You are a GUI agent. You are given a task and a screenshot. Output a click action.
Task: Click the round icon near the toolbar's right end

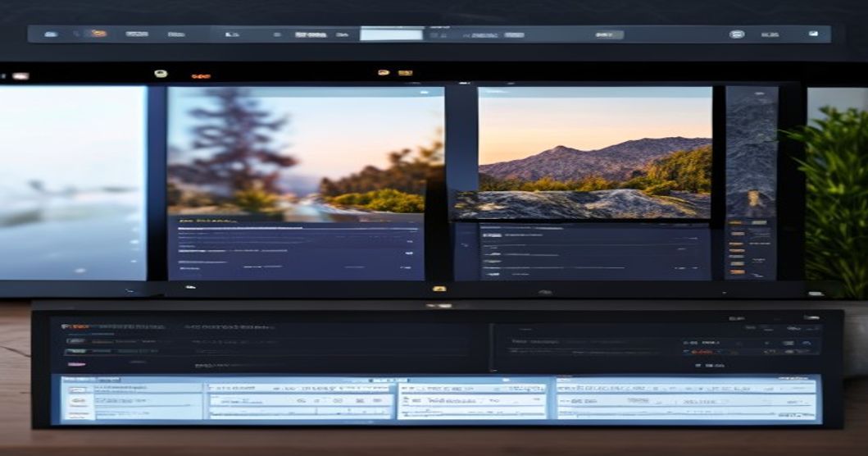click(x=736, y=34)
